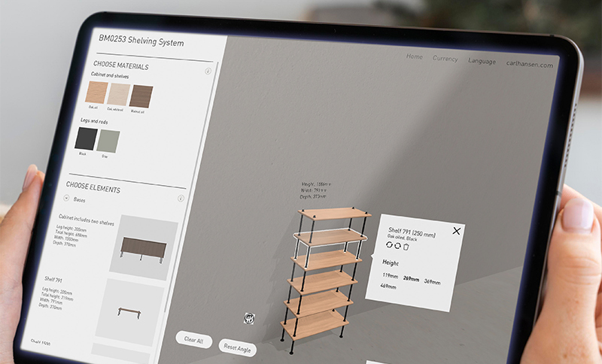Select Oak white oil material swatch

coord(119,94)
